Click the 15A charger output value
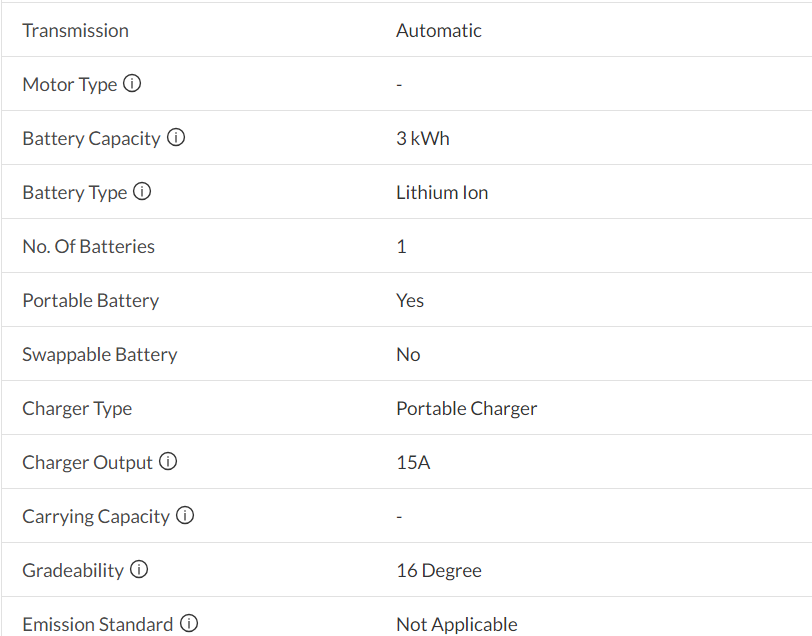812x636 pixels. (413, 463)
